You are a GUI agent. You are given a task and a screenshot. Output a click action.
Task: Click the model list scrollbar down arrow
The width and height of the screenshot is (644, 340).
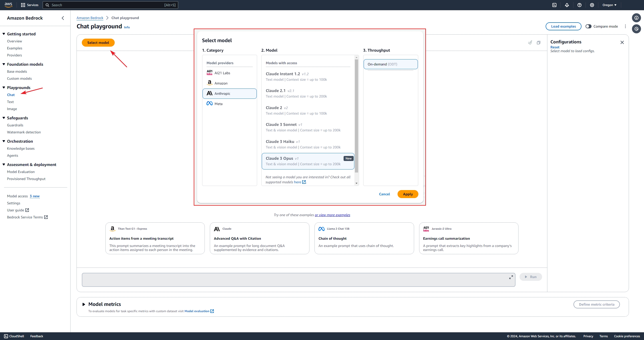[356, 183]
